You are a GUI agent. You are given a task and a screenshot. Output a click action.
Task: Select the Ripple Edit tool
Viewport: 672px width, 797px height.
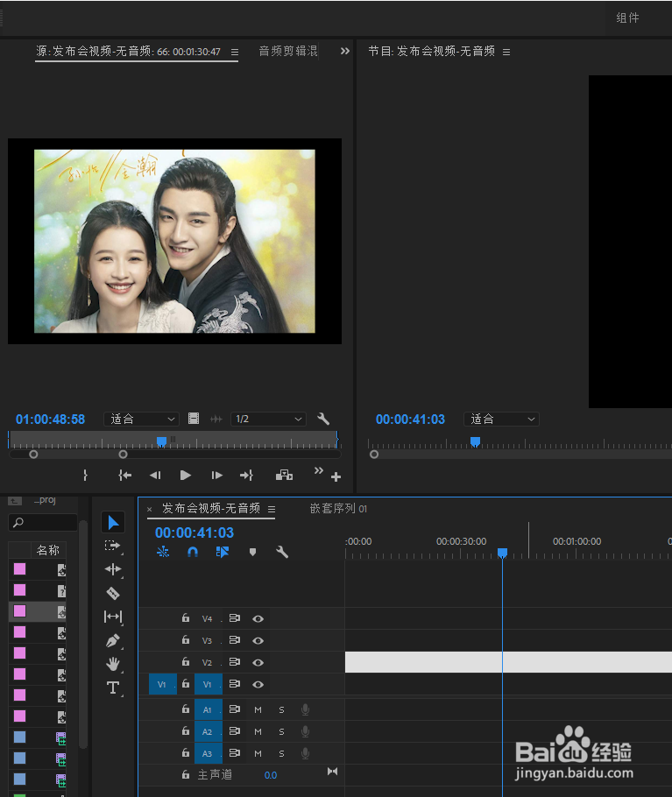113,569
